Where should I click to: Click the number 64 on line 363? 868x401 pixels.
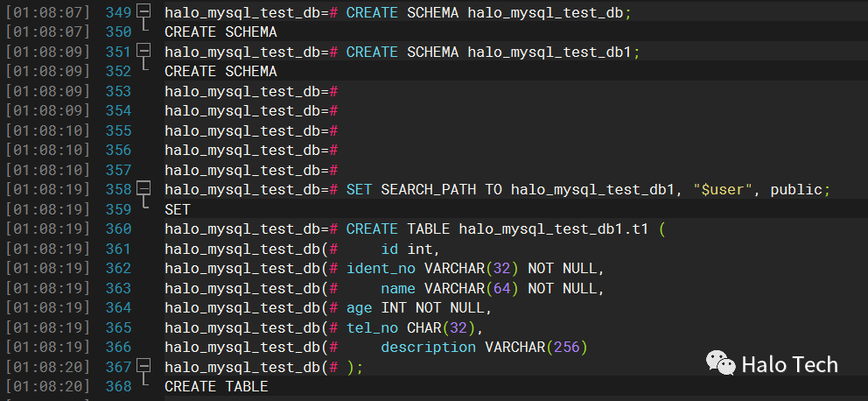[x=501, y=288]
